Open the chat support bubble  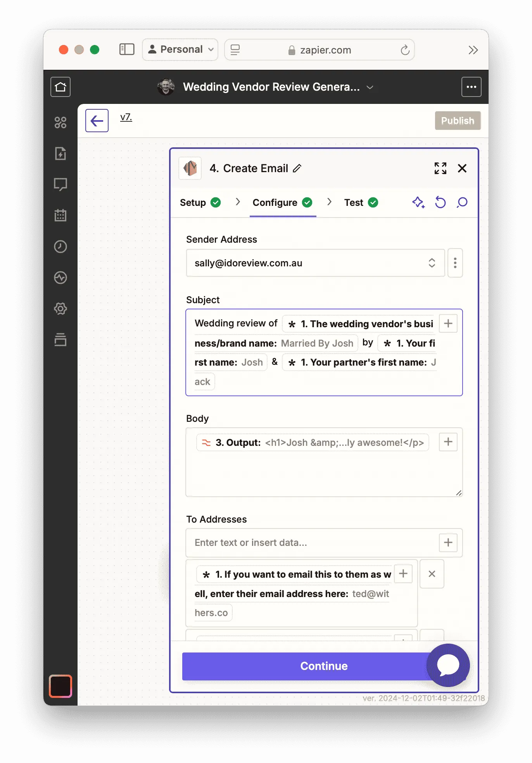[x=448, y=665]
